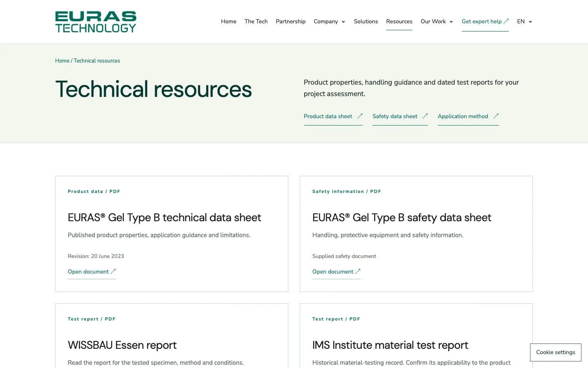588x368 pixels.
Task: Click the arrow icon on safety data sheet's Open document
Action: pyautogui.click(x=358, y=272)
